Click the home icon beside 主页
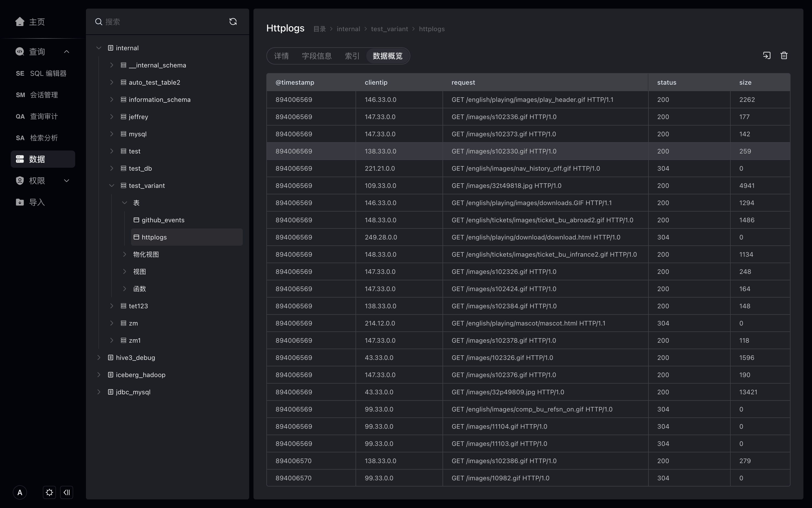This screenshot has height=508, width=812. tap(20, 22)
